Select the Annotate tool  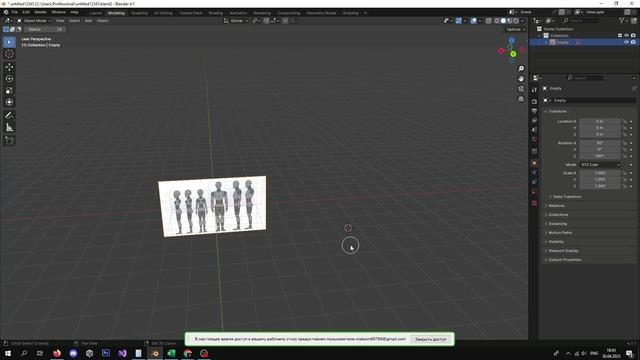coord(9,115)
